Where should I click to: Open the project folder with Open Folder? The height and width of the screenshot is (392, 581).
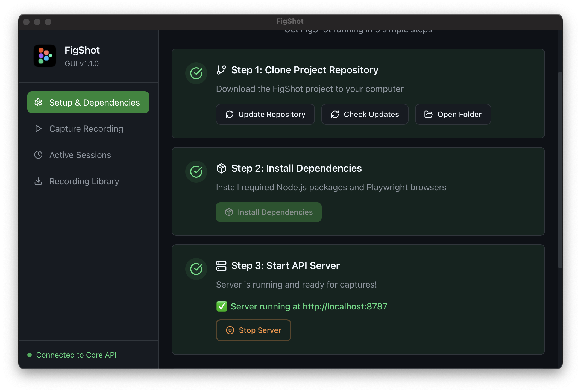(453, 114)
